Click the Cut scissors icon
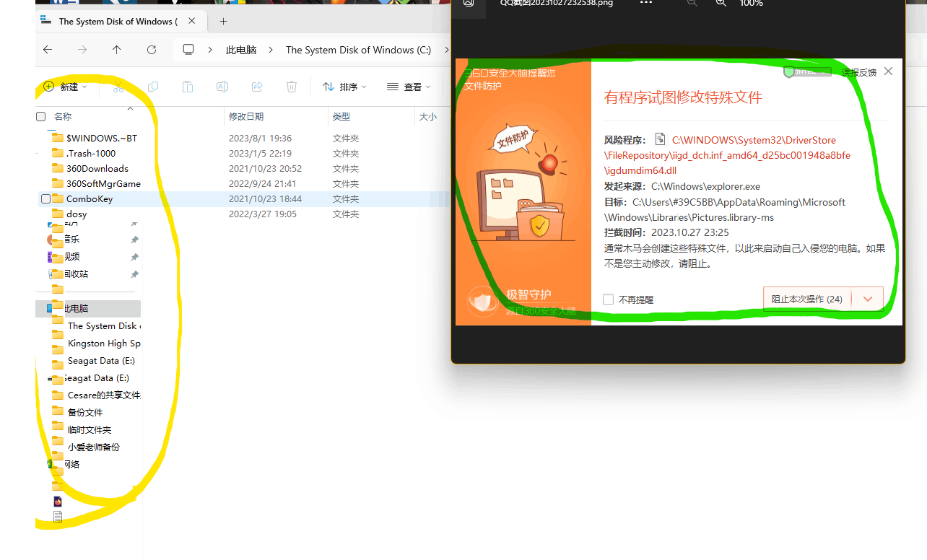 pos(119,87)
